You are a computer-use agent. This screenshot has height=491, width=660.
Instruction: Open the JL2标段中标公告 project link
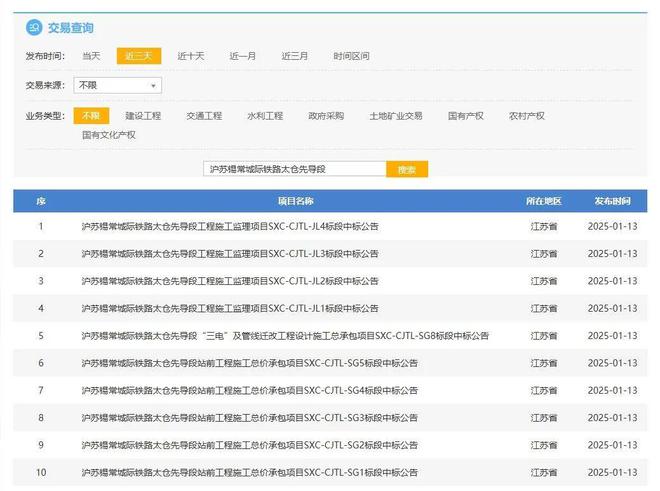[x=230, y=281]
